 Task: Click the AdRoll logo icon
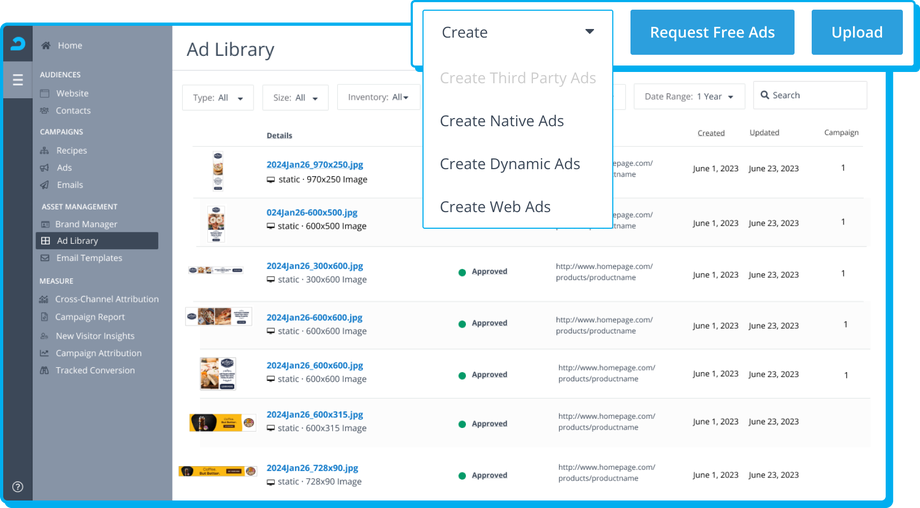pyautogui.click(x=18, y=44)
